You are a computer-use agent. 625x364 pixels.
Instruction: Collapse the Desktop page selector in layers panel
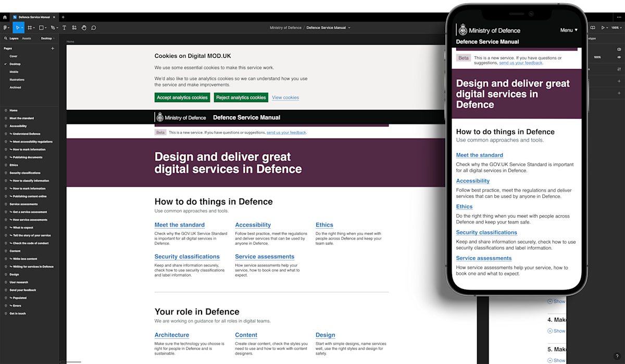click(48, 39)
